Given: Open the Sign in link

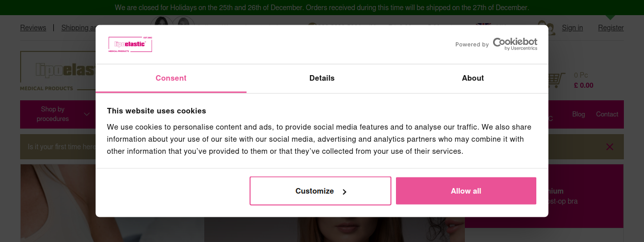Looking at the screenshot, I should coord(573,28).
